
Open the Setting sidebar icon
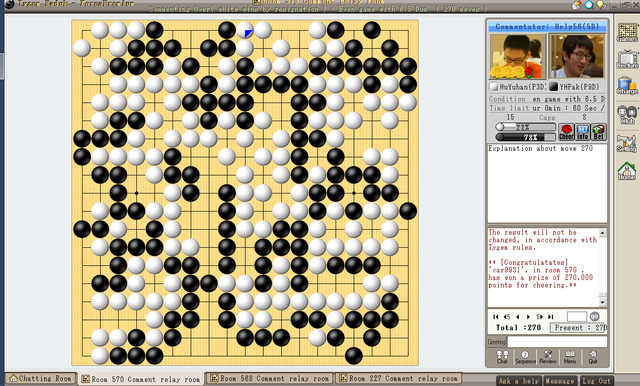[627, 143]
